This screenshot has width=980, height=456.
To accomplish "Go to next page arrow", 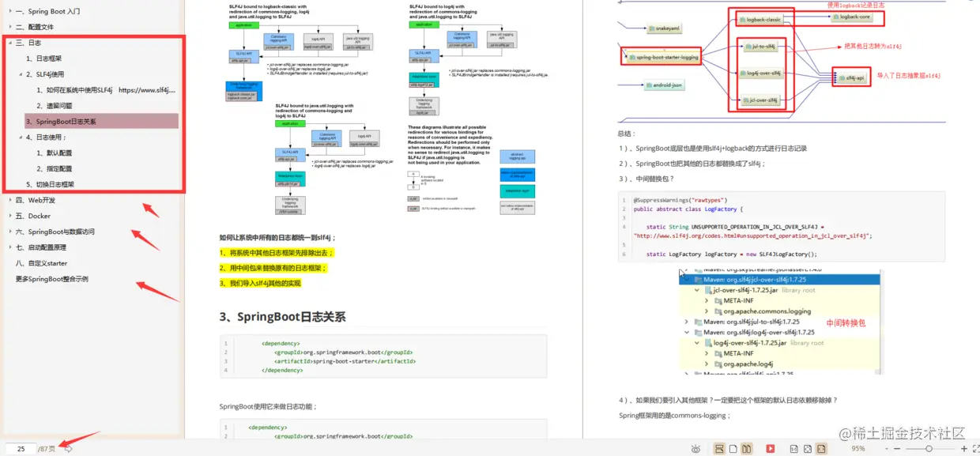I will point(68,449).
